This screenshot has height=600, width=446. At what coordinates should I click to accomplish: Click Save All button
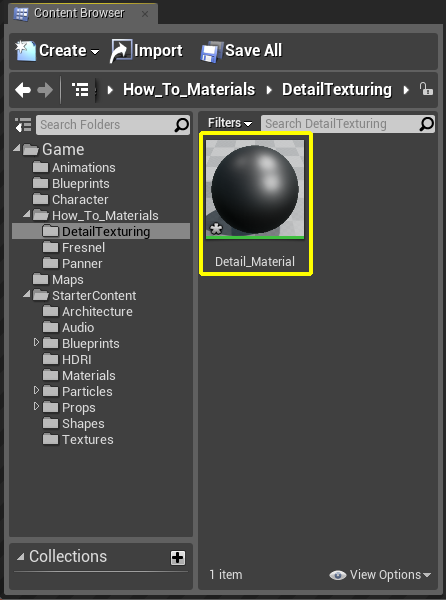point(241,51)
